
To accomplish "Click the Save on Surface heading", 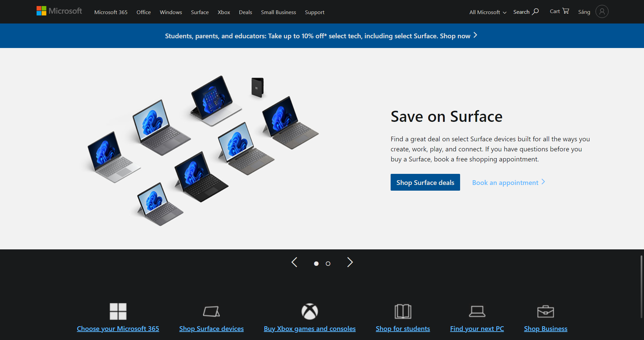I will (x=446, y=116).
